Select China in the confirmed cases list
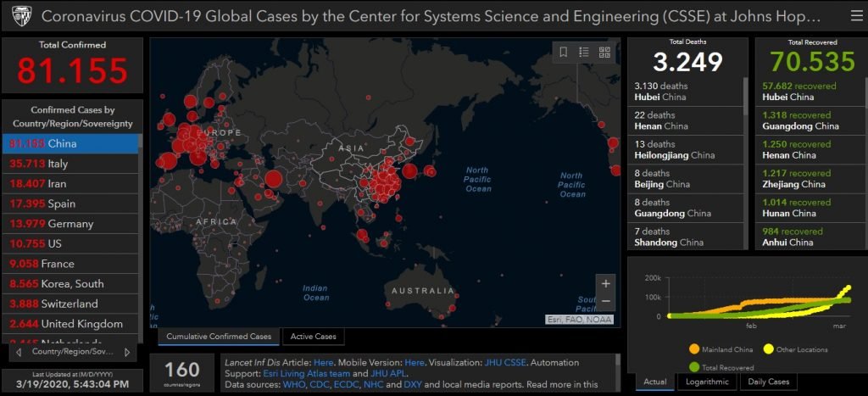This screenshot has height=396, width=868. pyautogui.click(x=70, y=143)
